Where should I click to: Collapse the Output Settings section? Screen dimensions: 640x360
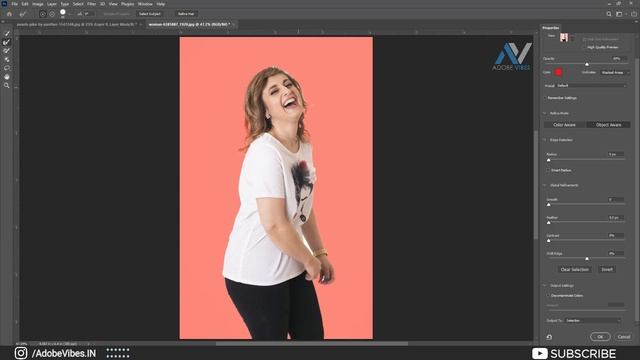[545, 286]
